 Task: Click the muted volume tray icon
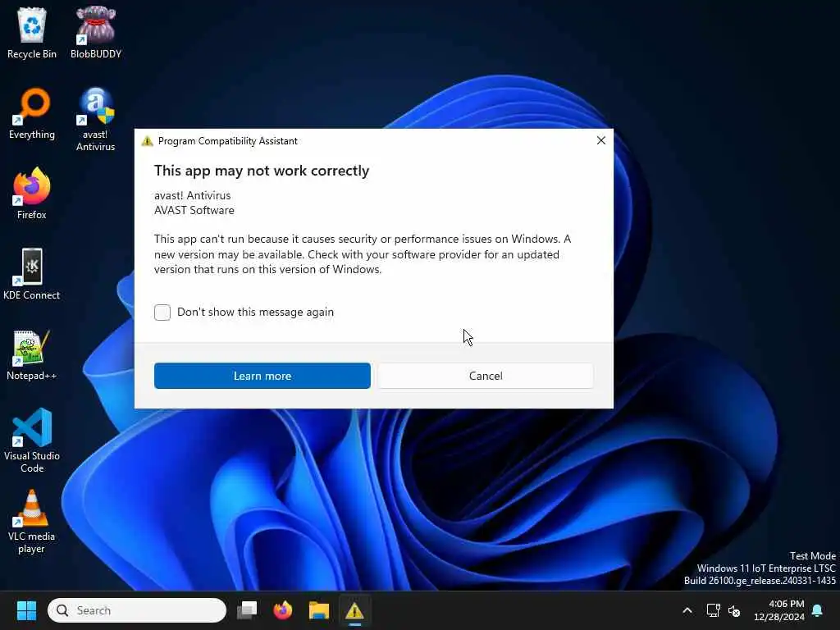tap(734, 610)
